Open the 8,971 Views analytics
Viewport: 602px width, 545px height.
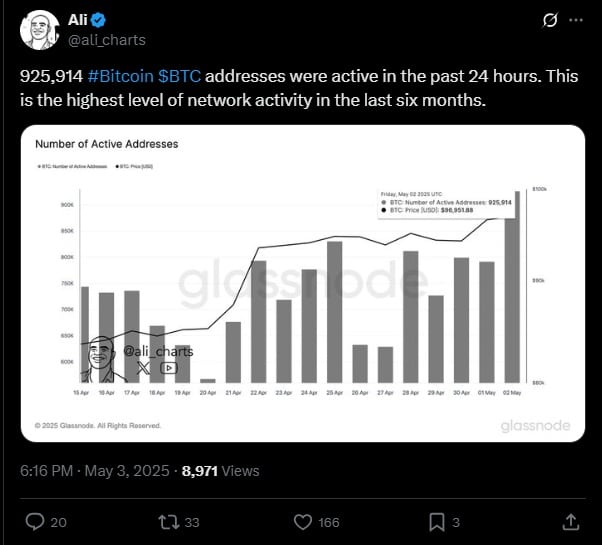tap(220, 471)
